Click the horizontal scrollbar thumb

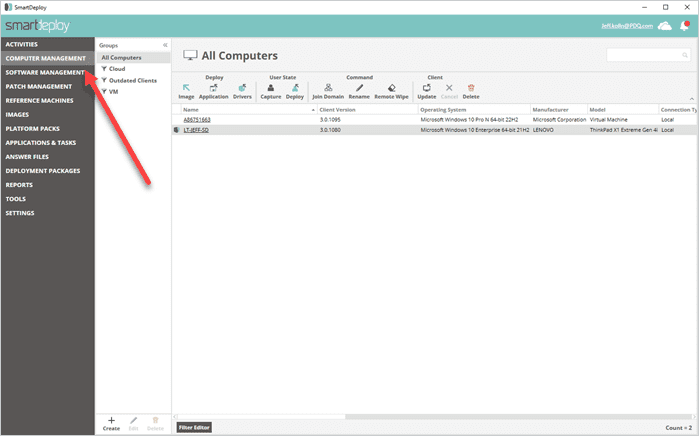pyautogui.click(x=517, y=416)
